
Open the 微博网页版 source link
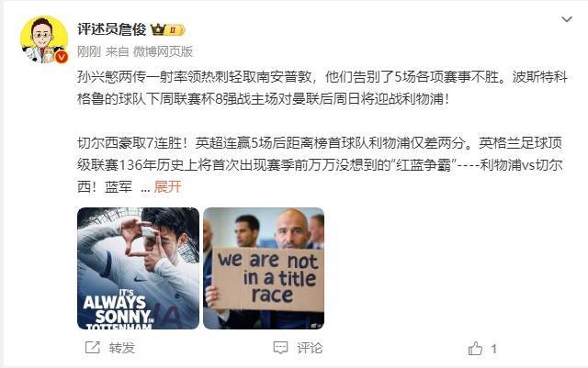164,51
